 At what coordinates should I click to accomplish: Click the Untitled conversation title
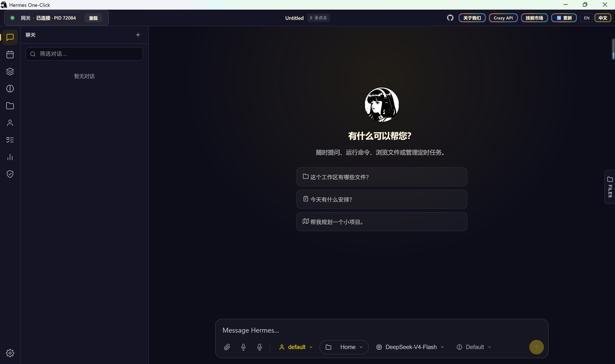(x=294, y=18)
